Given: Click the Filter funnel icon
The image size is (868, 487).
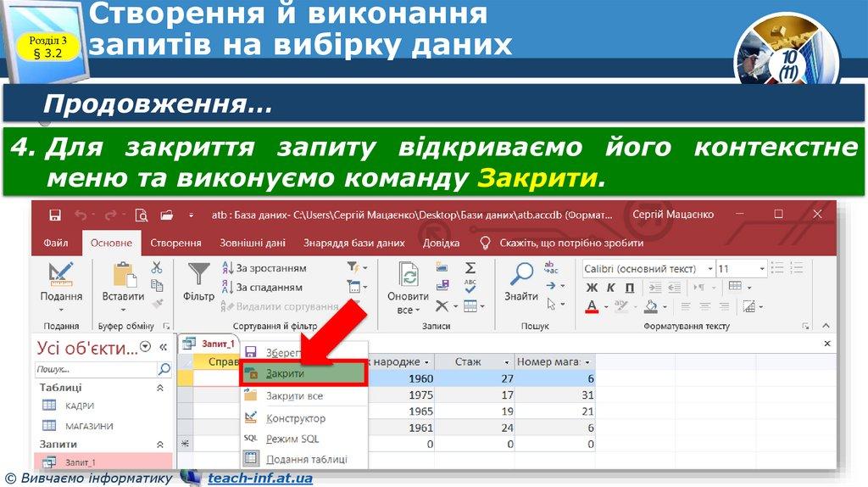Looking at the screenshot, I should click(x=199, y=274).
